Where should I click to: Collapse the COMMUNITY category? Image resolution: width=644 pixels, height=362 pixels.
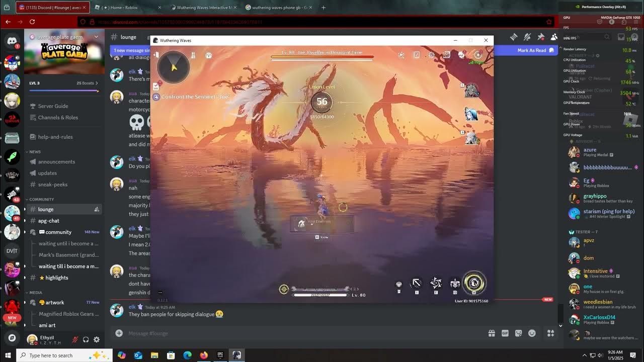[41, 200]
